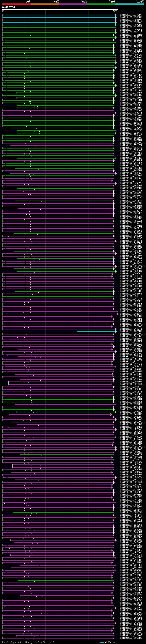Select the UniRef100_B2IV66 label
Image resolution: width=146 pixels, height=644 pixels.
pos(131,42)
